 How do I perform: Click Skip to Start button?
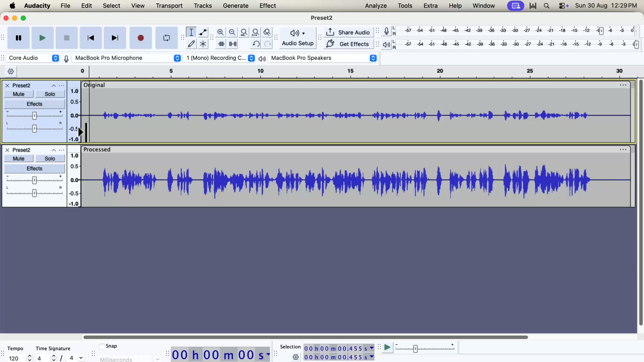pos(91,38)
